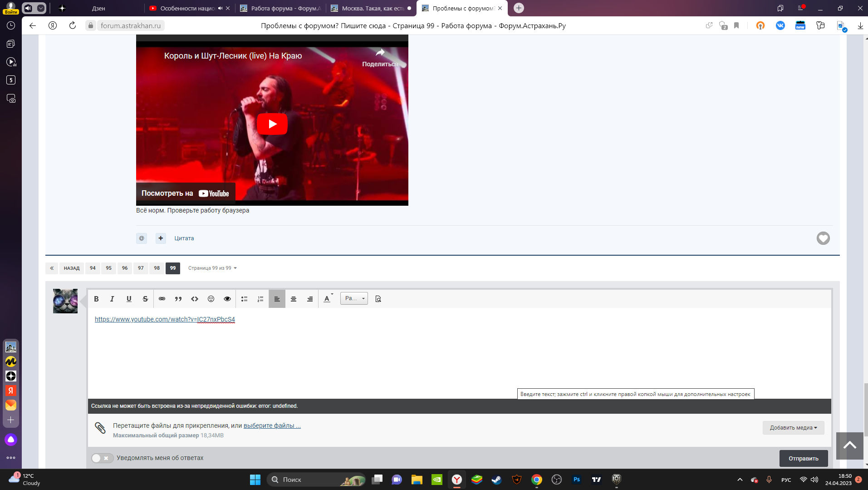Toggle the spoiler eye icon in editor
The width and height of the screenshot is (868, 490).
(227, 299)
